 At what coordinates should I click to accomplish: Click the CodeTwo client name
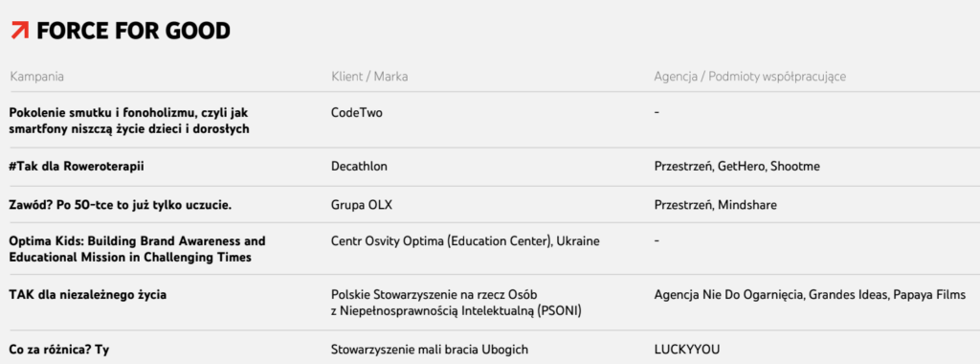(357, 113)
